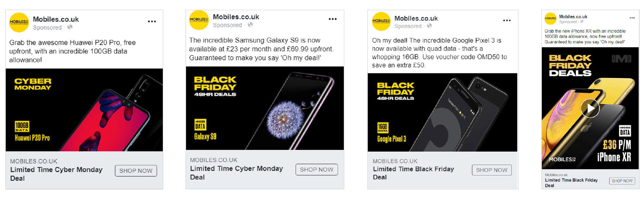The width and height of the screenshot is (644, 197).
Task: Click globe audience icon on Galaxy S9 ad
Action: click(250, 25)
